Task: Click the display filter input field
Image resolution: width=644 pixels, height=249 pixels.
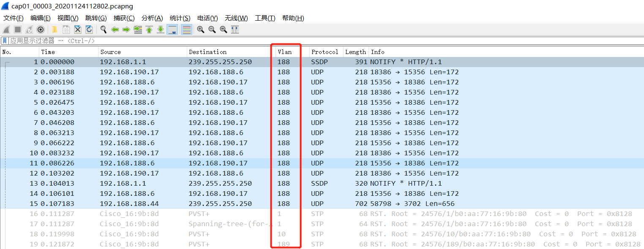Action: coord(169,40)
